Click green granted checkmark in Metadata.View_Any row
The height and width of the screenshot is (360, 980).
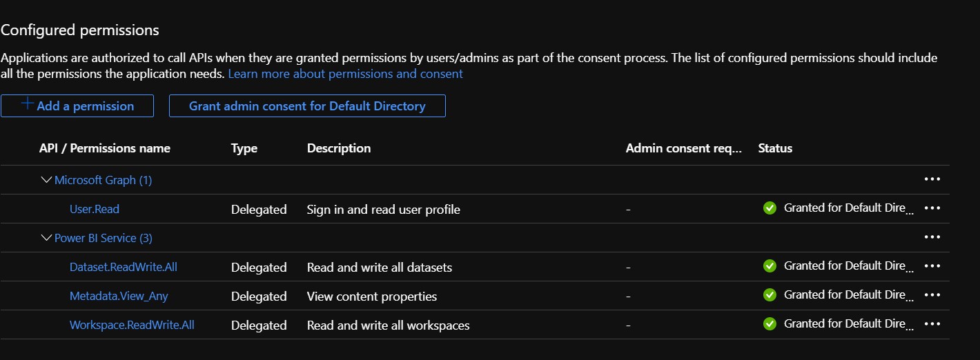[x=770, y=295]
